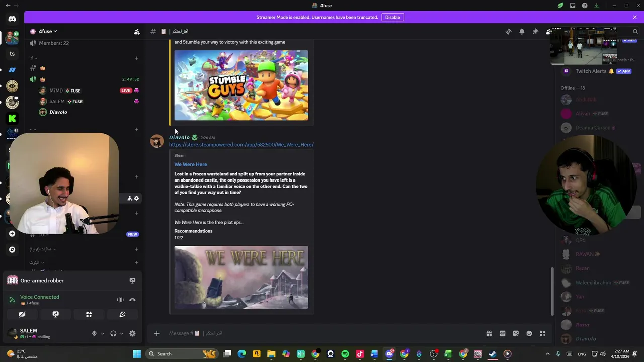Open the crown voice channel

point(43,79)
